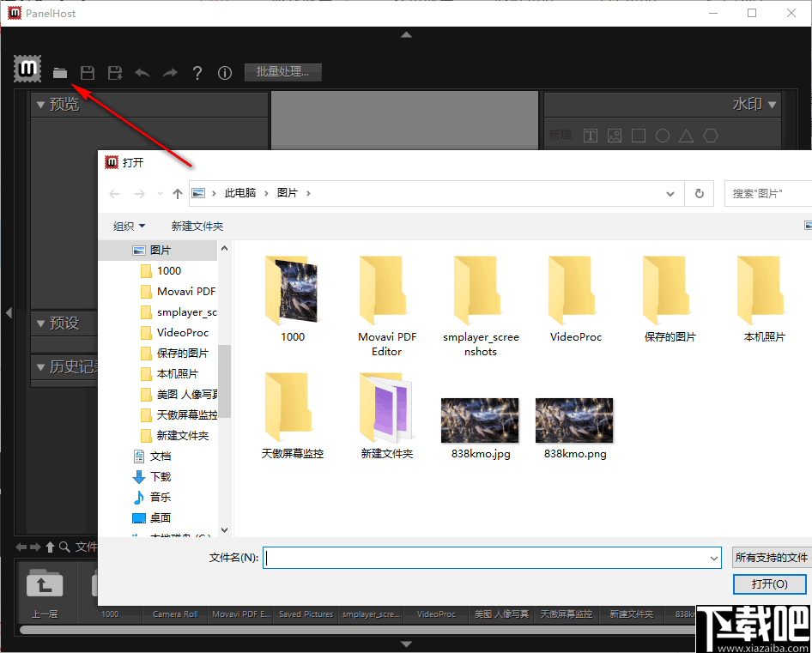
Task: Open the 组织 dropdown in the dialog
Action: tap(129, 225)
